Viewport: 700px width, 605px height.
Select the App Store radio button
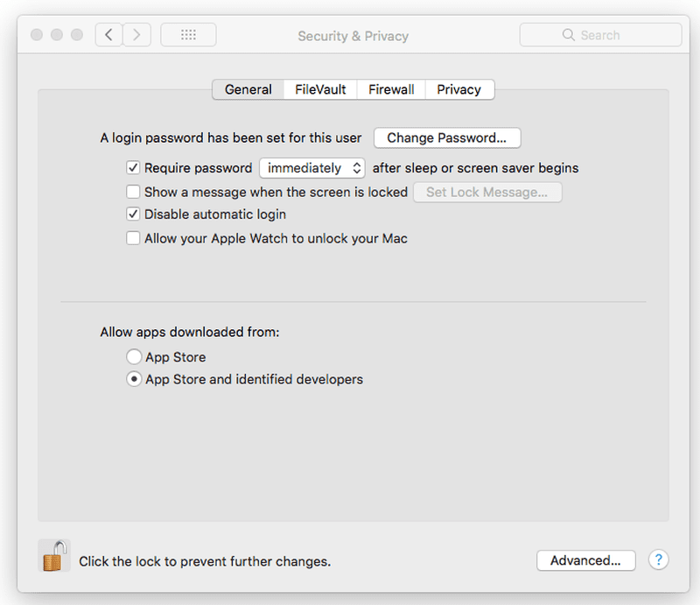coord(134,356)
